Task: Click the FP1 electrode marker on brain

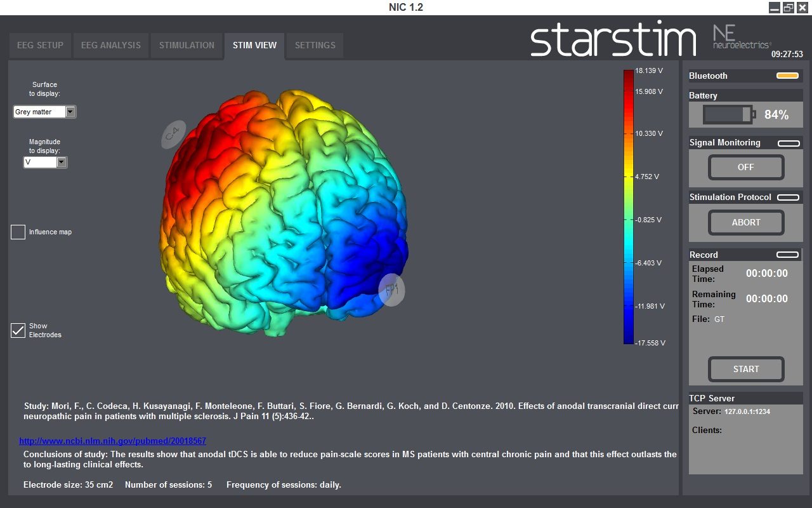Action: (391, 290)
